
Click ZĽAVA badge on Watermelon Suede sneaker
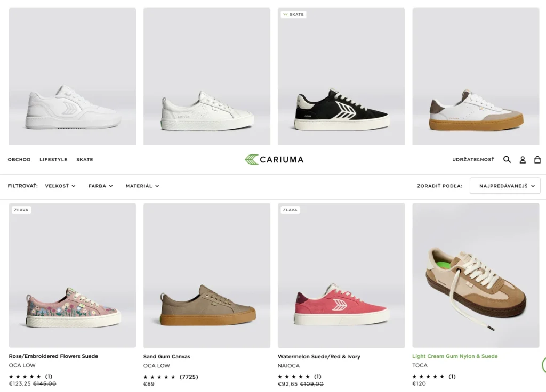(290, 210)
